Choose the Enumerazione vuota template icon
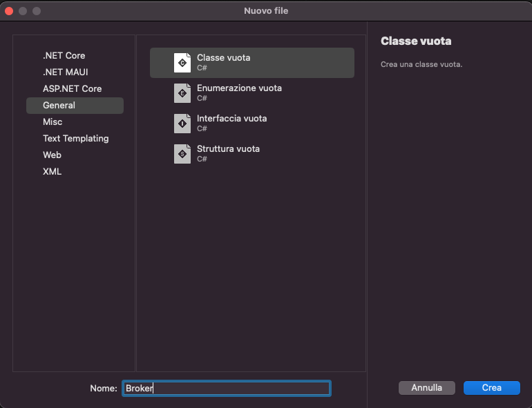 pos(182,93)
